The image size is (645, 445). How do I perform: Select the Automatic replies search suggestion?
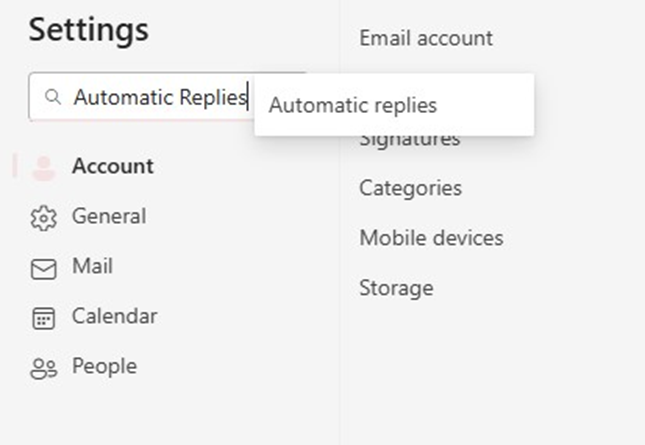[x=394, y=105]
